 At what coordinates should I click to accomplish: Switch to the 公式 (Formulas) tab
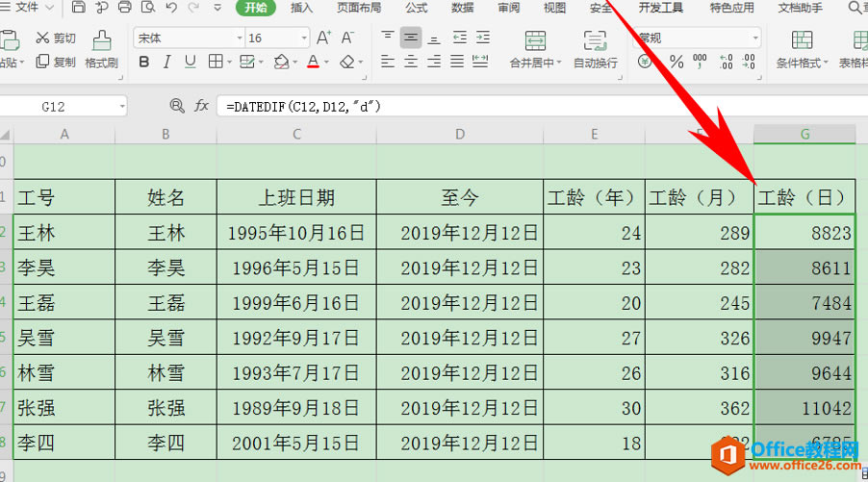[417, 8]
